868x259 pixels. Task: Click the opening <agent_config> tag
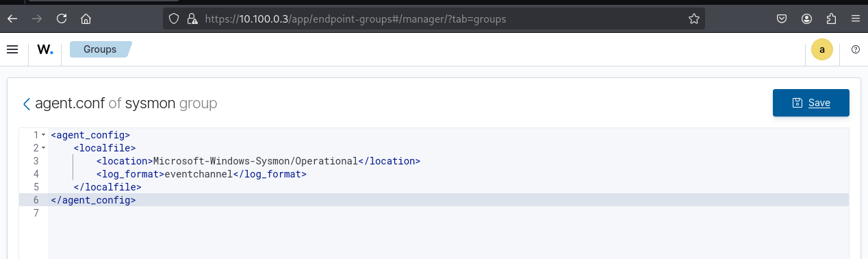click(90, 135)
